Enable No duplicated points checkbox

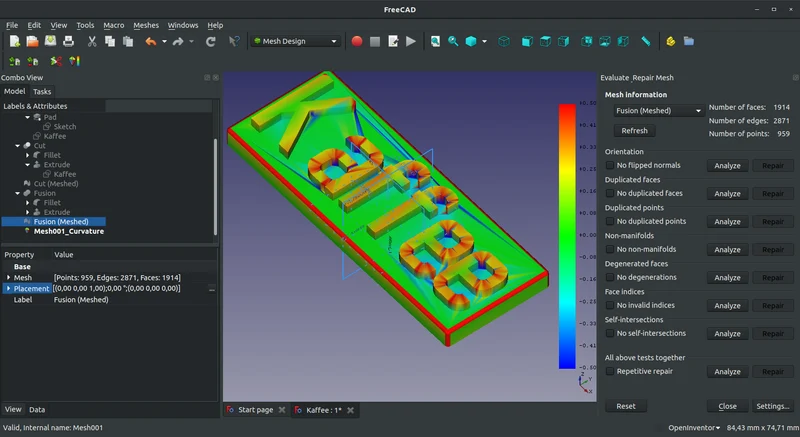click(x=610, y=221)
